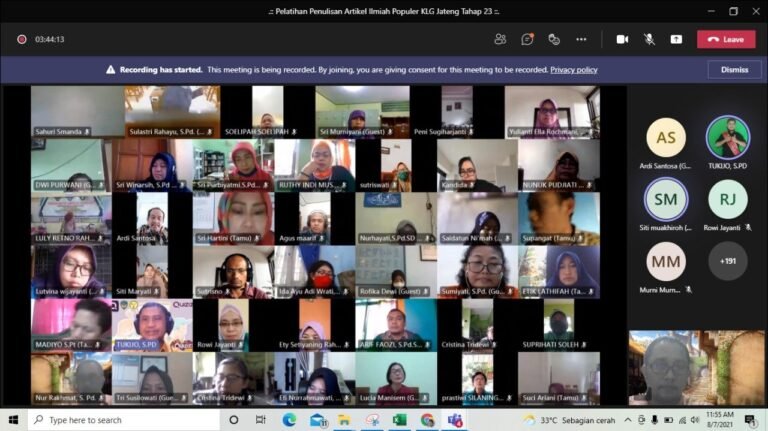This screenshot has width=768, height=431.
Task: Click the recording indicator red dot
Action: [x=22, y=39]
